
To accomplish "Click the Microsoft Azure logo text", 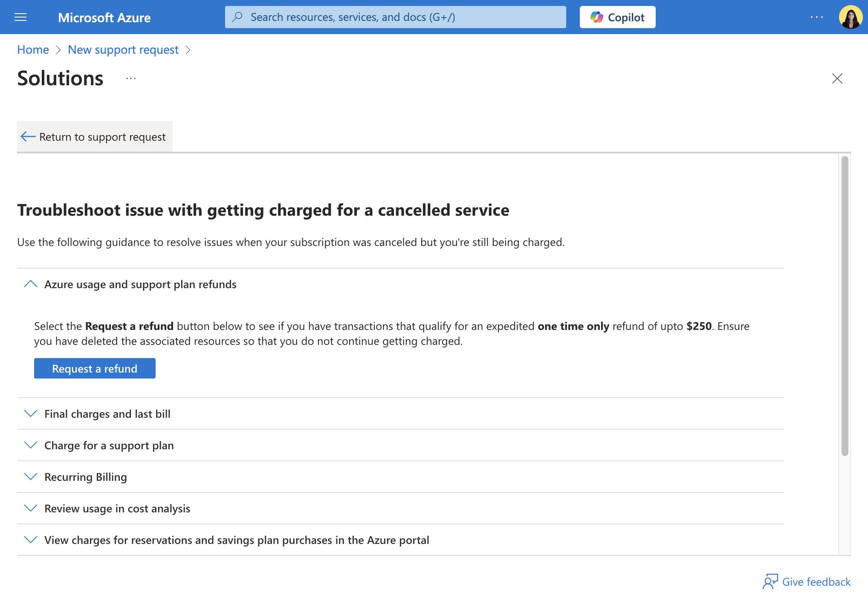I will coord(104,17).
